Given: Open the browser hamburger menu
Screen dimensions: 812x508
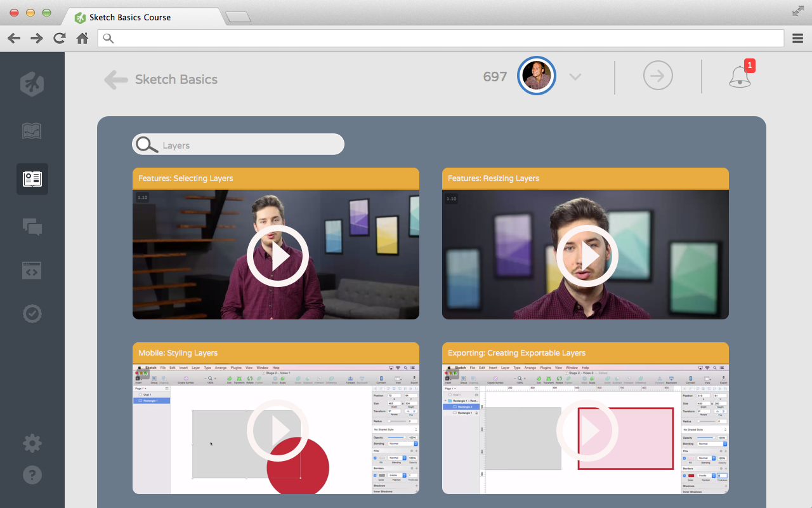Looking at the screenshot, I should tap(798, 38).
